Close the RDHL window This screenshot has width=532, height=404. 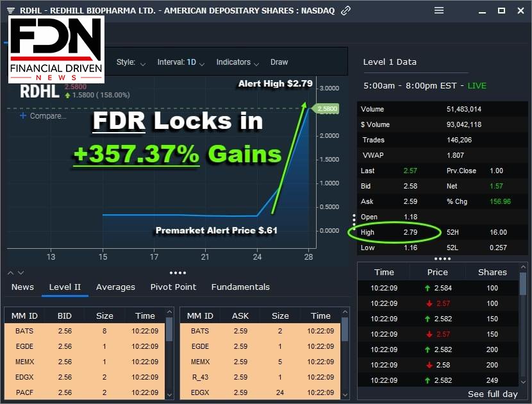click(x=521, y=10)
